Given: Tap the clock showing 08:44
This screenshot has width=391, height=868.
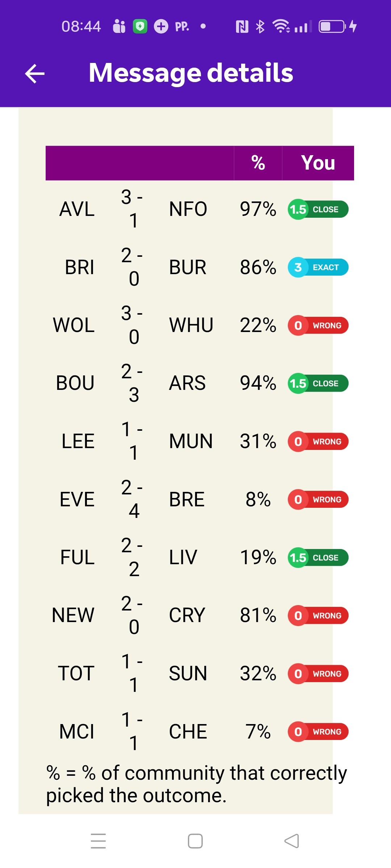Looking at the screenshot, I should click(81, 26).
